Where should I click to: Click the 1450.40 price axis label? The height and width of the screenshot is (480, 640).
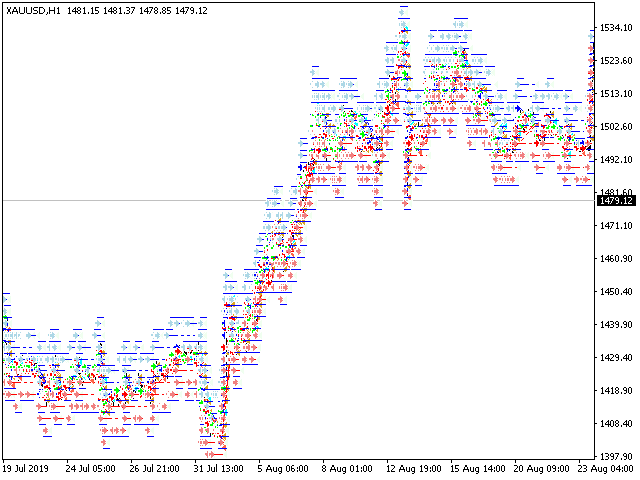616,292
